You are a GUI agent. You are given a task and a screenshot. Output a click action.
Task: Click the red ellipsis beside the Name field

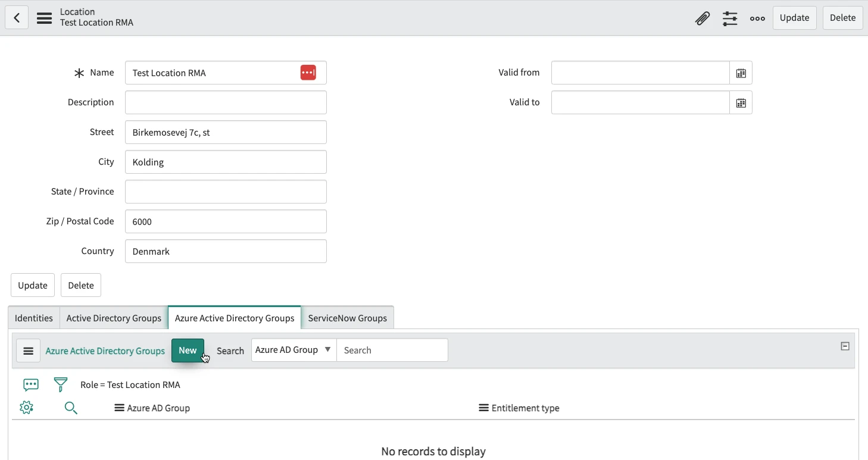tap(308, 72)
